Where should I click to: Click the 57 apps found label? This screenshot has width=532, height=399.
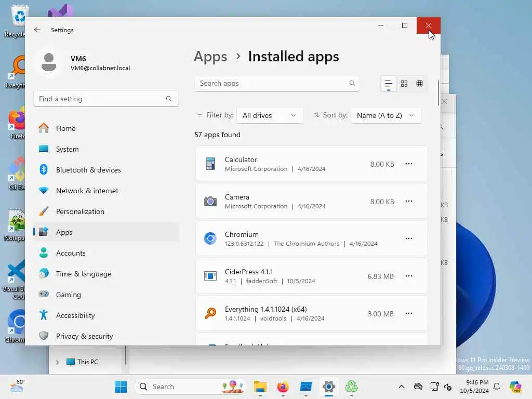click(217, 135)
